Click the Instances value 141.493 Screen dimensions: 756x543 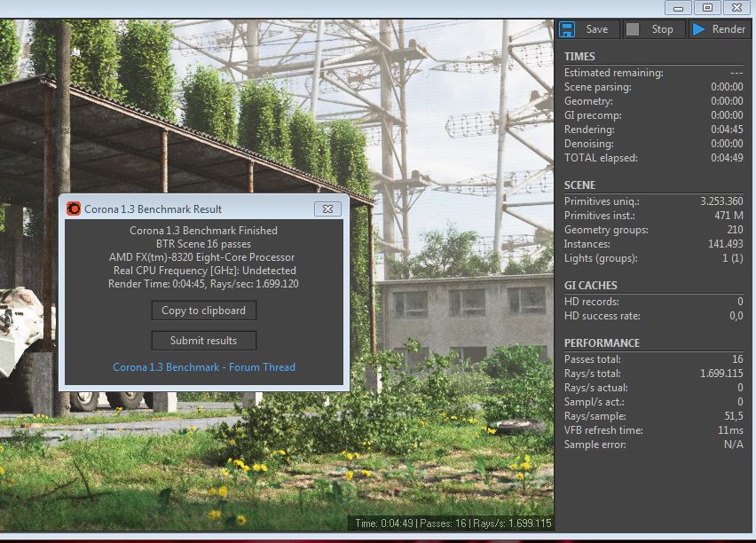[725, 244]
